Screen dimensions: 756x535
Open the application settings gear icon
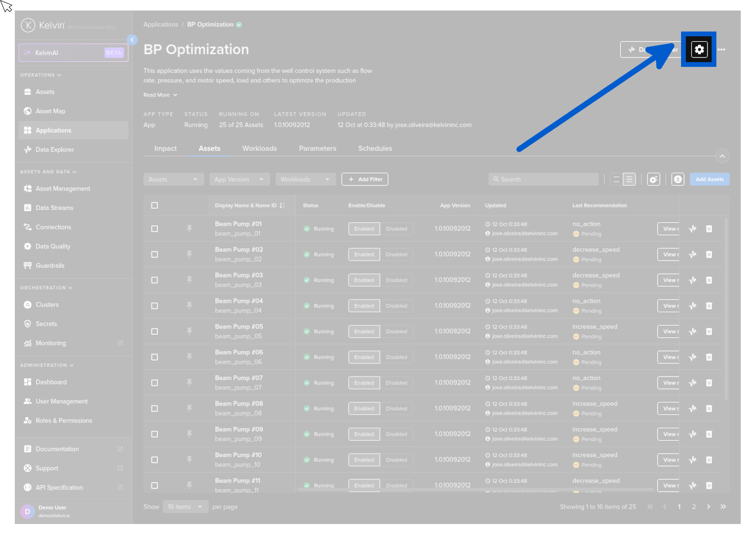[x=699, y=50]
